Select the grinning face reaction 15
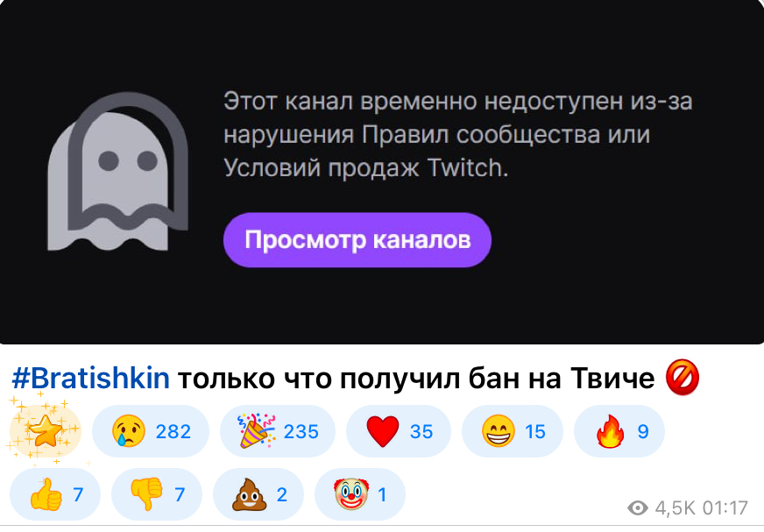Viewport: 764px width, 532px height. point(513,431)
